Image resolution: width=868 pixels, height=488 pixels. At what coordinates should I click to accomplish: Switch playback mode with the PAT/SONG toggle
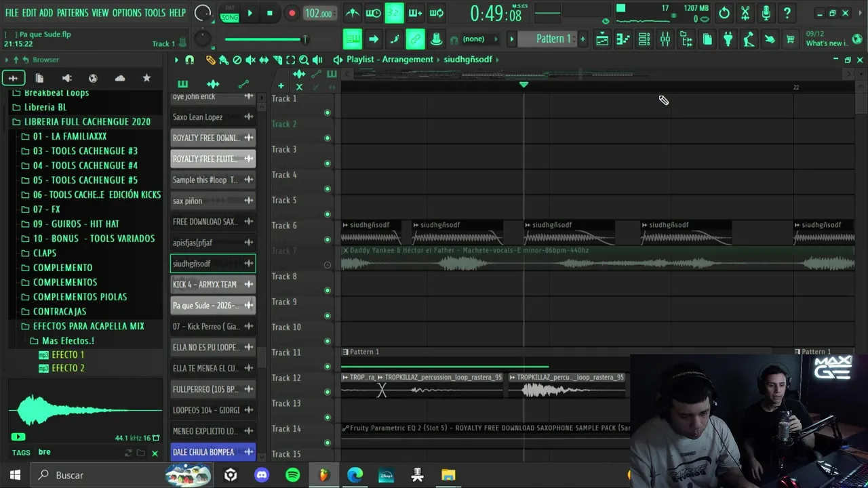click(x=230, y=13)
